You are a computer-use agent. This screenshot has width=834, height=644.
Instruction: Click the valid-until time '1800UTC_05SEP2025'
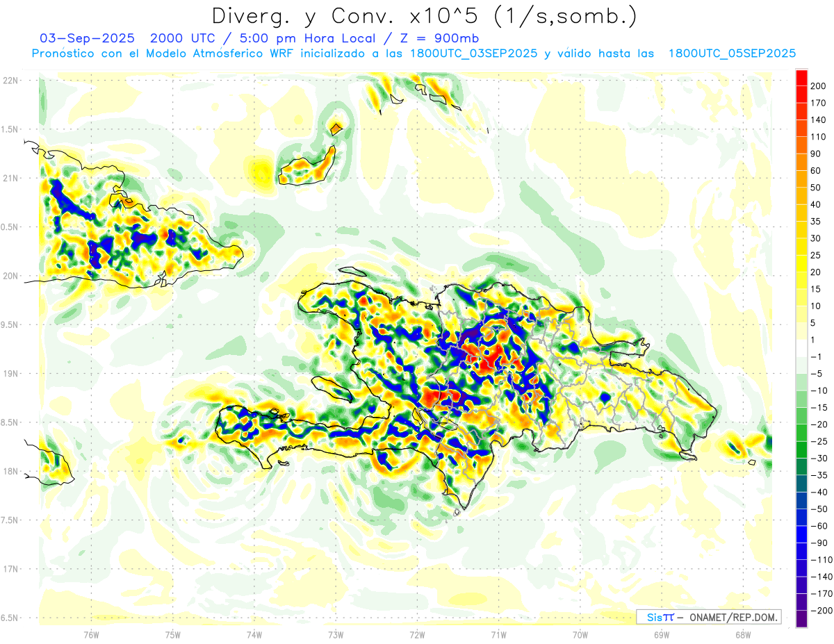[732, 53]
